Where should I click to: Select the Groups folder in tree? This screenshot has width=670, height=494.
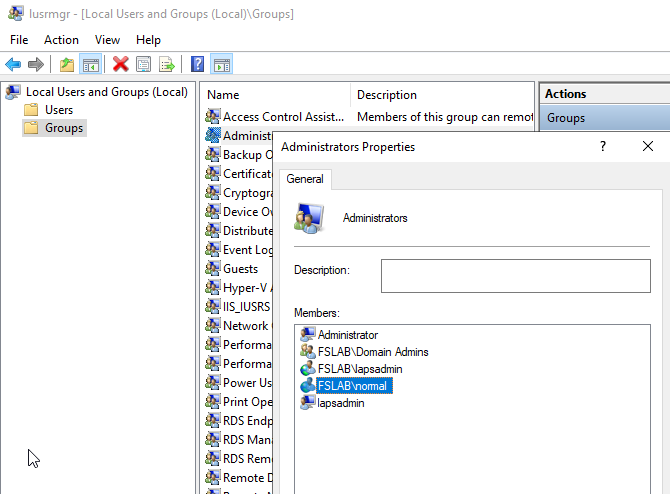click(64, 128)
